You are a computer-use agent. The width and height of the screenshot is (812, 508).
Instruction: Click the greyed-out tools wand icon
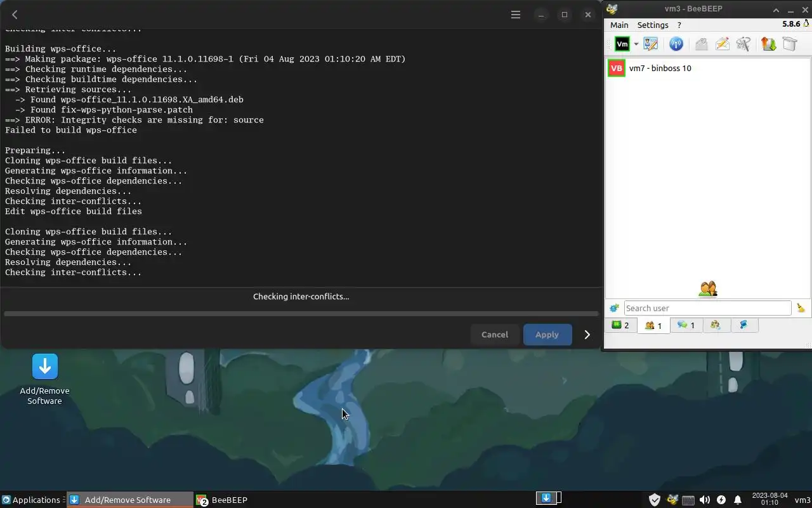coord(743,44)
